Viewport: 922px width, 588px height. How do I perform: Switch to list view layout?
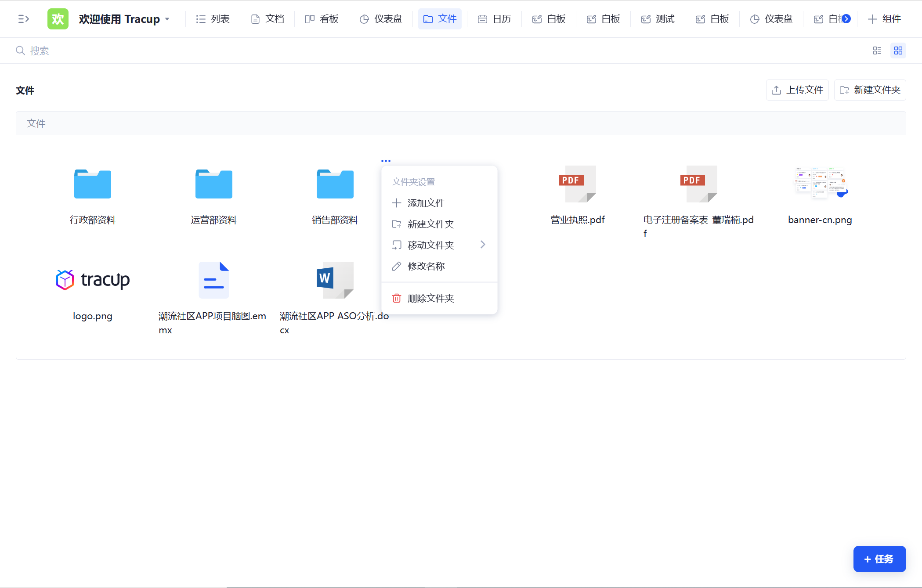(x=877, y=51)
